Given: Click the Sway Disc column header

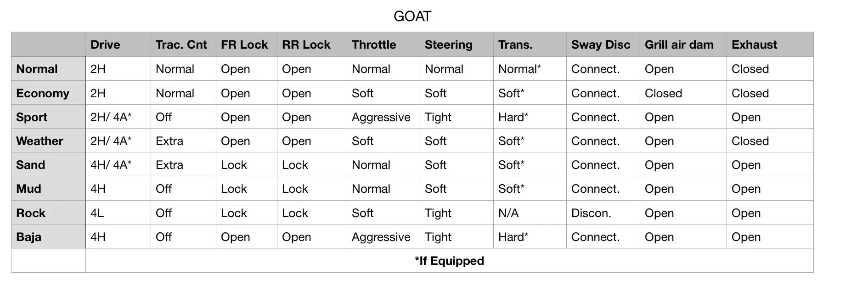Looking at the screenshot, I should tap(603, 45).
